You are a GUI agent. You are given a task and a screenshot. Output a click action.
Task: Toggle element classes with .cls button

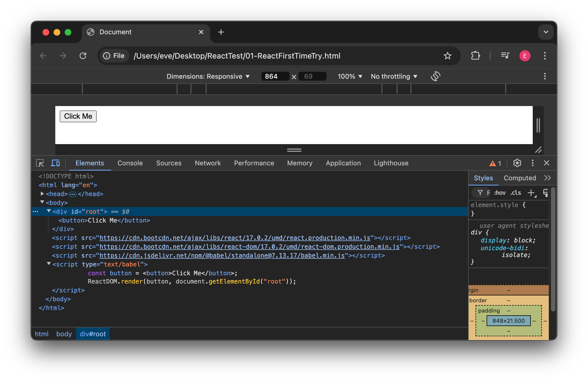click(515, 192)
